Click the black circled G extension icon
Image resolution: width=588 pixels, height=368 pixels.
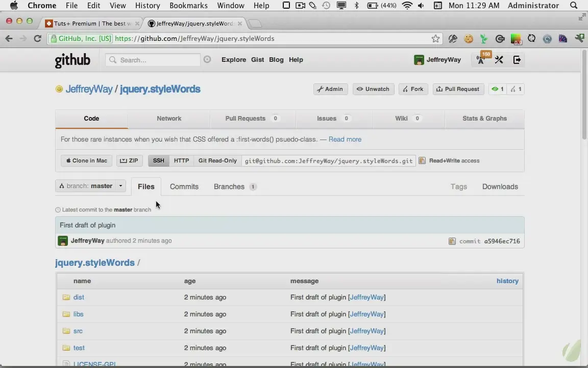pyautogui.click(x=500, y=38)
